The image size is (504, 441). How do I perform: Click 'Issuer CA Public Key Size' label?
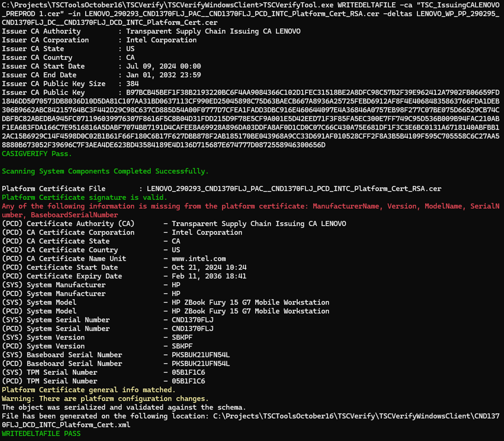click(54, 84)
